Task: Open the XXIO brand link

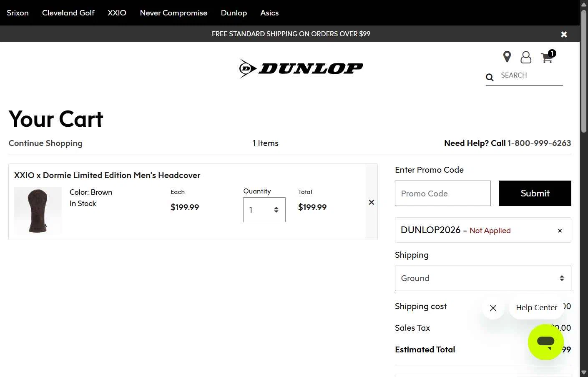Action: click(117, 13)
